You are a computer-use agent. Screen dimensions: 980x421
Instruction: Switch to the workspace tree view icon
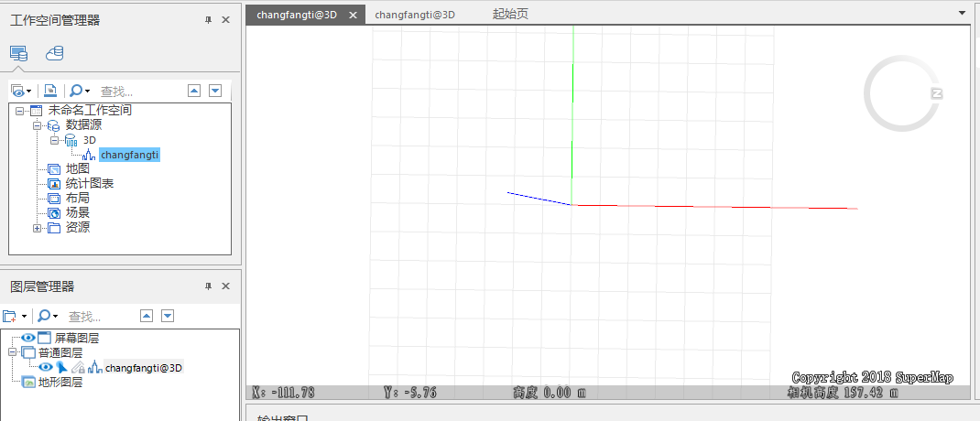pos(18,53)
